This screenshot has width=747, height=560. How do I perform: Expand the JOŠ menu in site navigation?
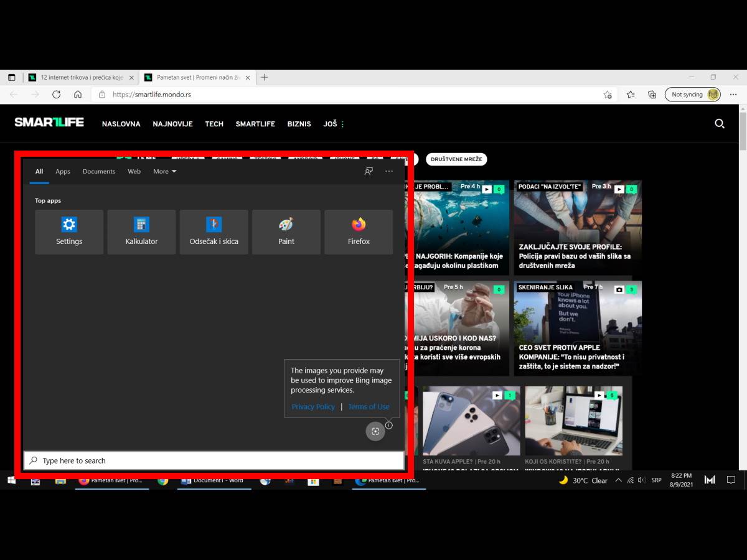click(334, 124)
